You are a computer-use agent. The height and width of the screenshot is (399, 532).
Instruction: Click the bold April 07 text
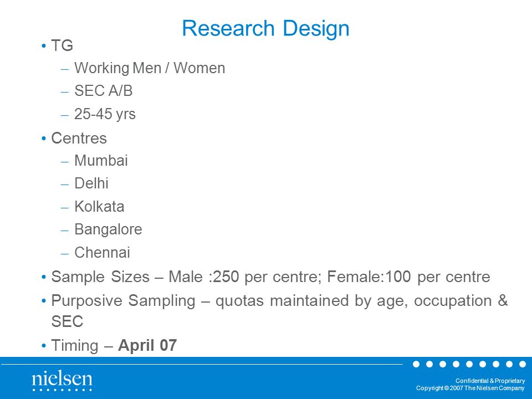[x=147, y=345]
